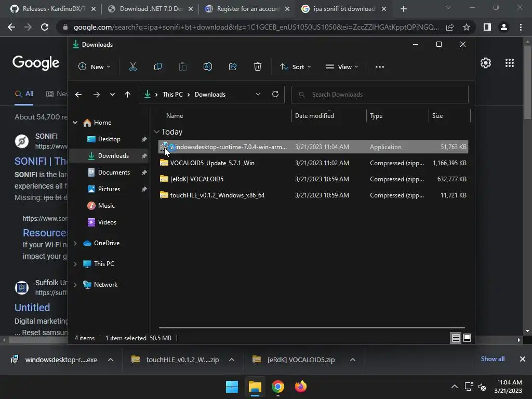The width and height of the screenshot is (532, 399).
Task: Click Show all downloads link
Action: point(493,359)
